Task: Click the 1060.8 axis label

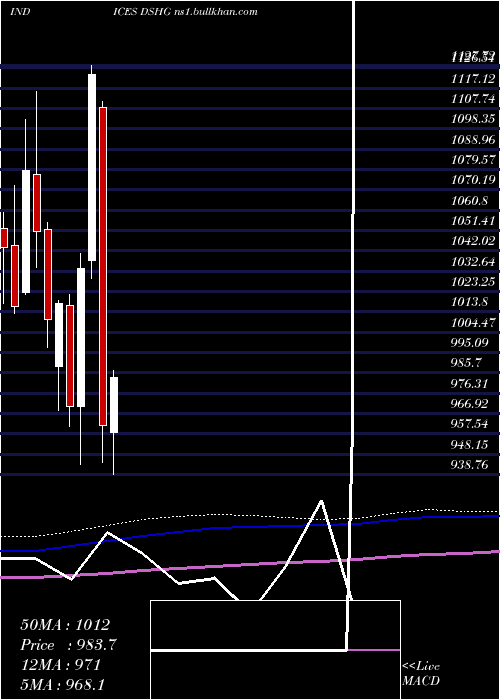Action: (470, 201)
